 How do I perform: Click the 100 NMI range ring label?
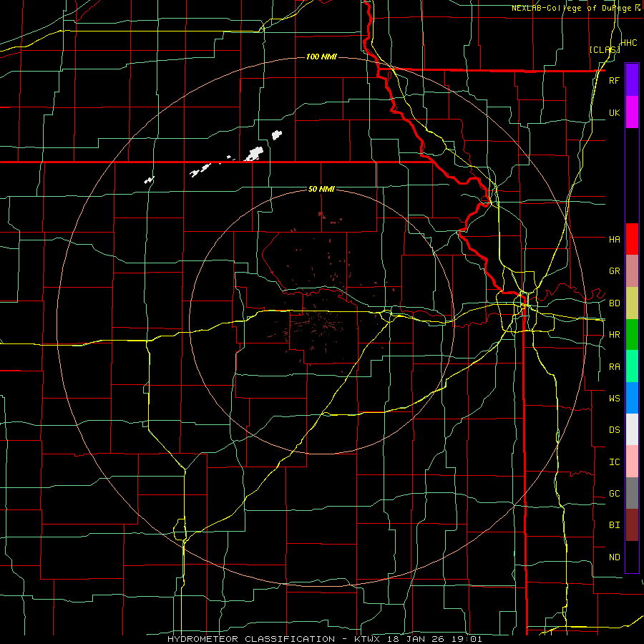click(x=321, y=57)
